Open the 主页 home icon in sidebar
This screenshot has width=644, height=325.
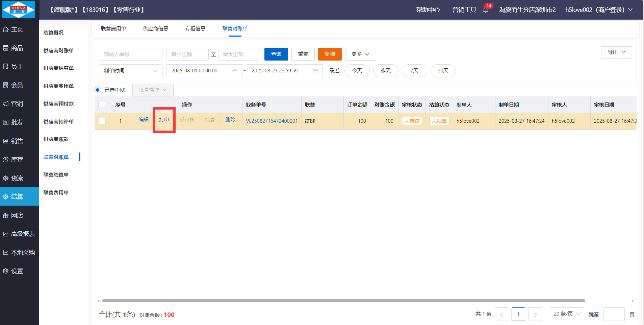pos(6,29)
